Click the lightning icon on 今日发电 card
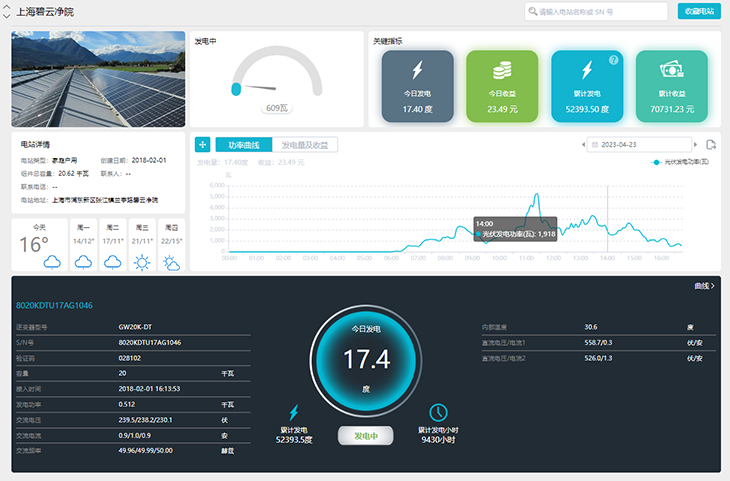The width and height of the screenshot is (730, 481). (x=417, y=70)
